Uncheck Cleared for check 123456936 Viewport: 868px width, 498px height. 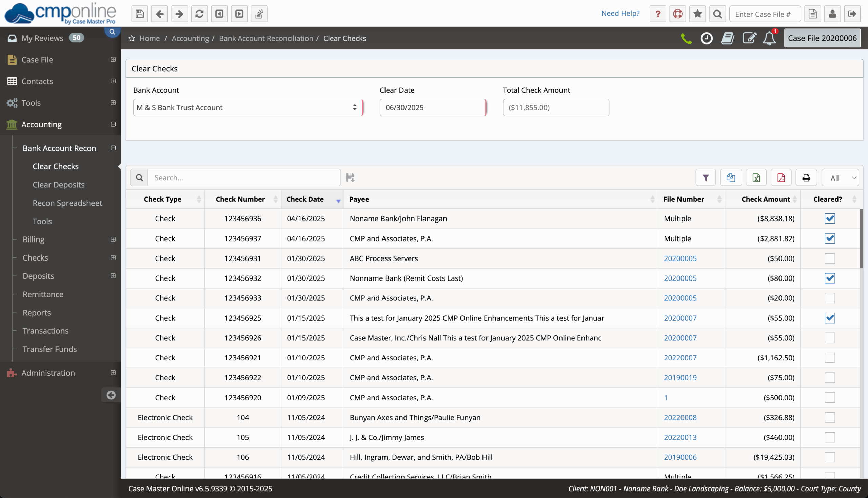pyautogui.click(x=830, y=219)
